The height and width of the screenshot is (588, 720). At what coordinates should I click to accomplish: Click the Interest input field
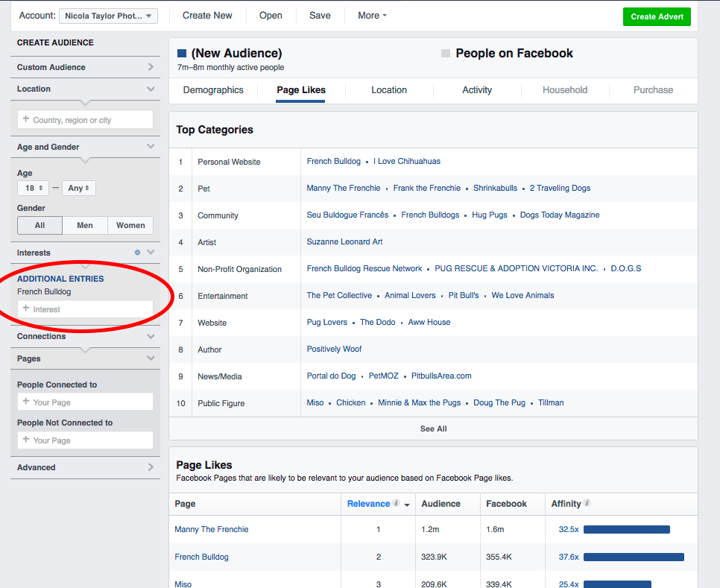tap(86, 309)
